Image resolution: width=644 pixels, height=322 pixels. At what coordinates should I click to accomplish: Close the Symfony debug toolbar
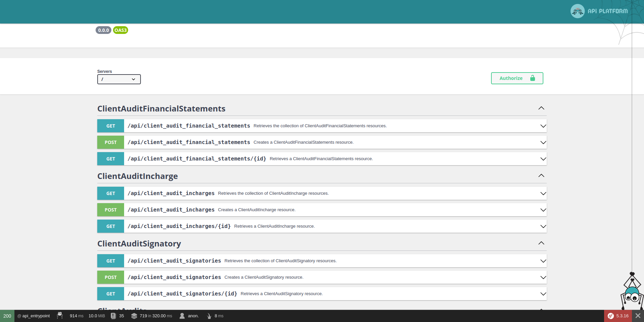pyautogui.click(x=638, y=316)
